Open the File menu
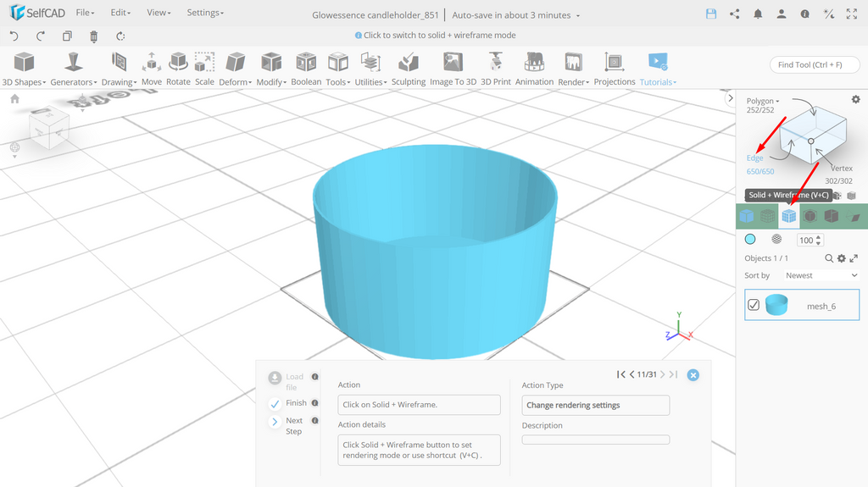 pyautogui.click(x=86, y=12)
